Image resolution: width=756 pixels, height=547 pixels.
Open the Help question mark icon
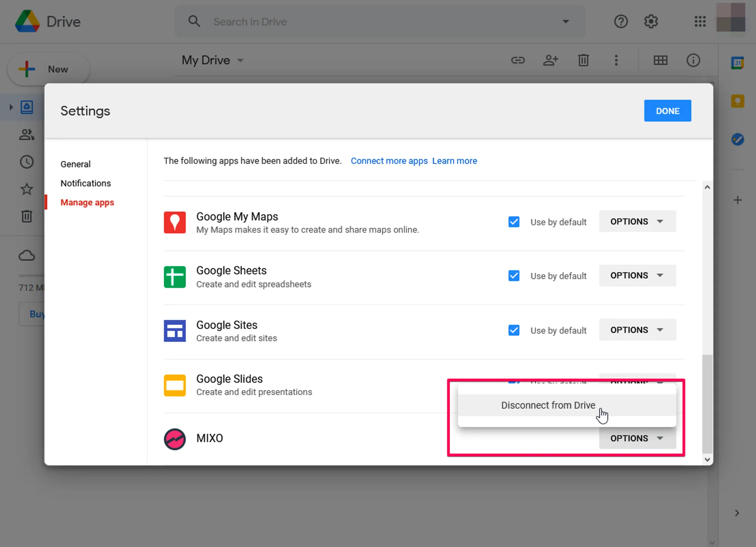click(621, 22)
